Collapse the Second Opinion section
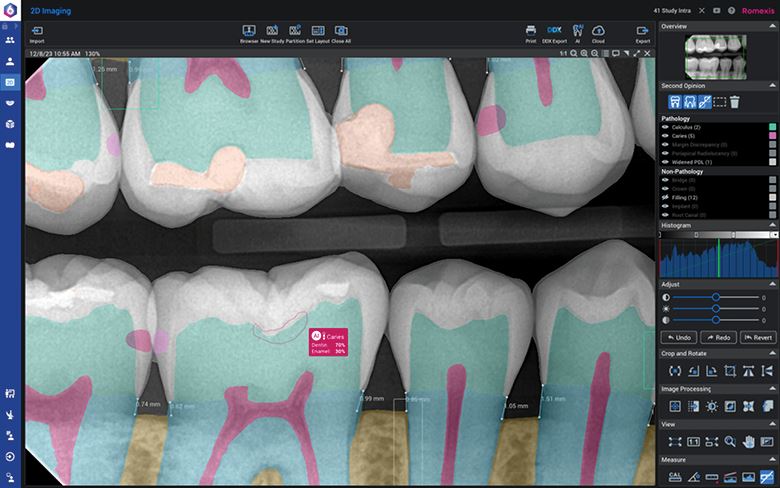The height and width of the screenshot is (488, 780). (773, 86)
